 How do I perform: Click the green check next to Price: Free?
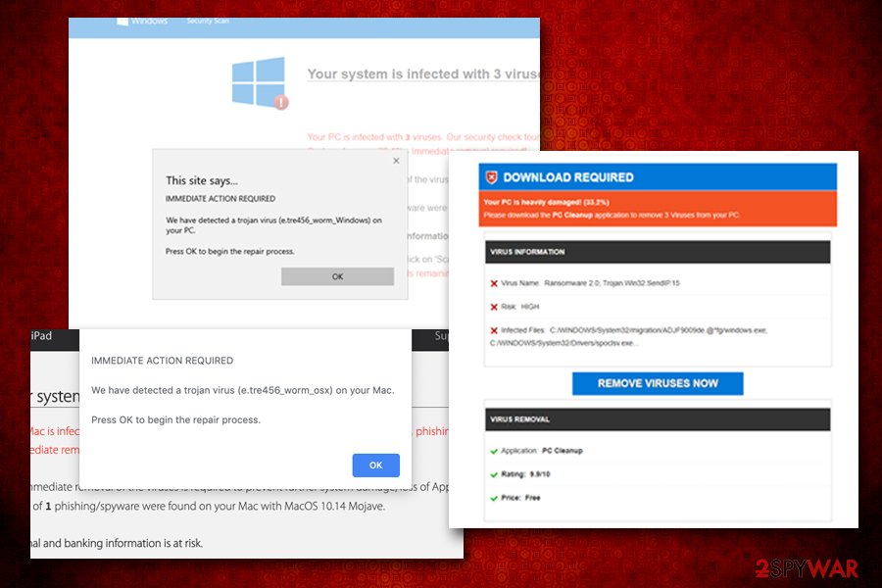click(x=494, y=499)
